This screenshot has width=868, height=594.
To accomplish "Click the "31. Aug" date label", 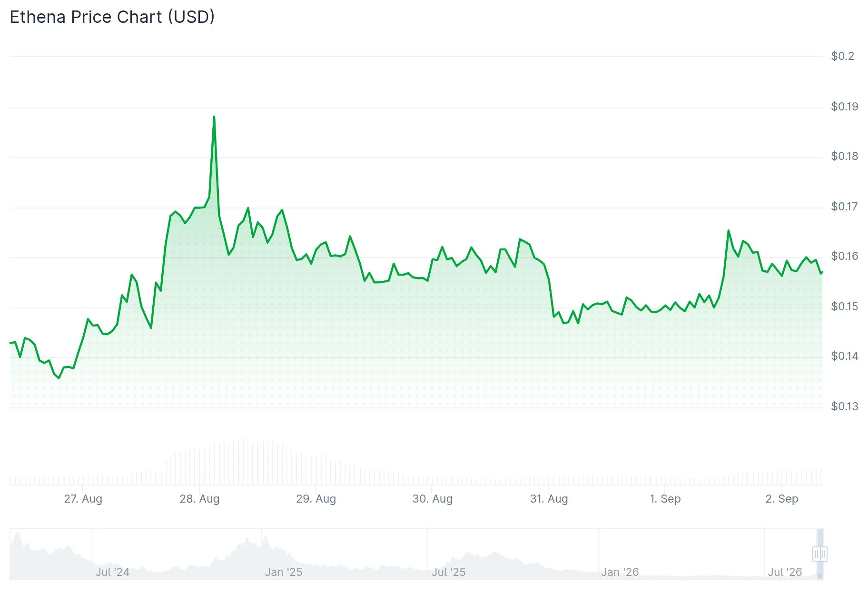I will [549, 499].
